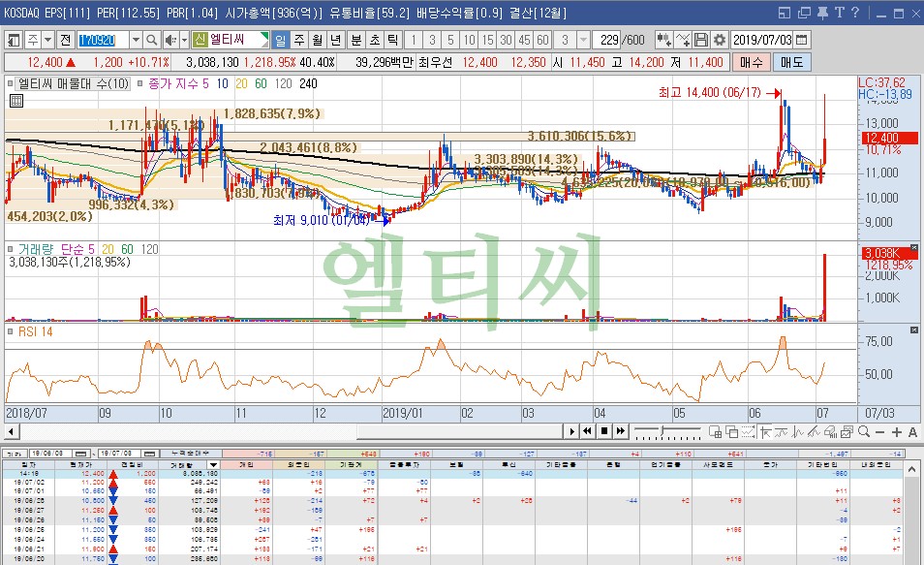Image resolution: width=924 pixels, height=565 pixels.
Task: Open the 거래량 column sort dropdown
Action: point(213,465)
